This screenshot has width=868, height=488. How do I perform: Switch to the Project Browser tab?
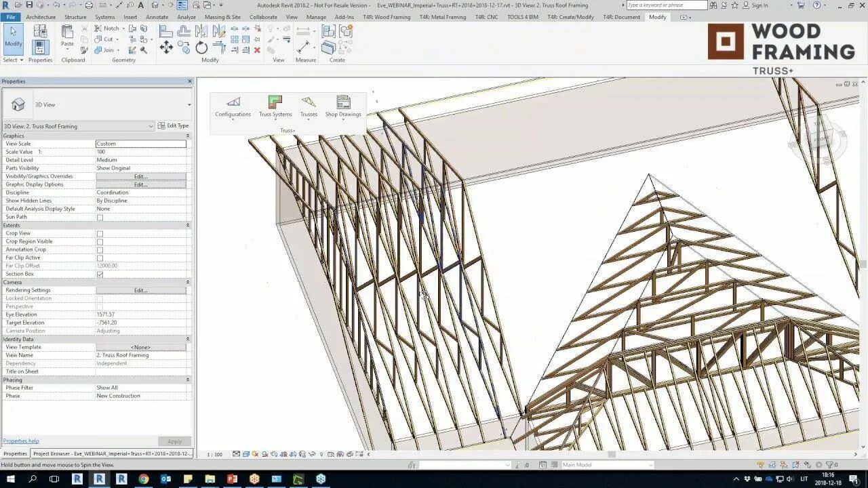[x=113, y=453]
